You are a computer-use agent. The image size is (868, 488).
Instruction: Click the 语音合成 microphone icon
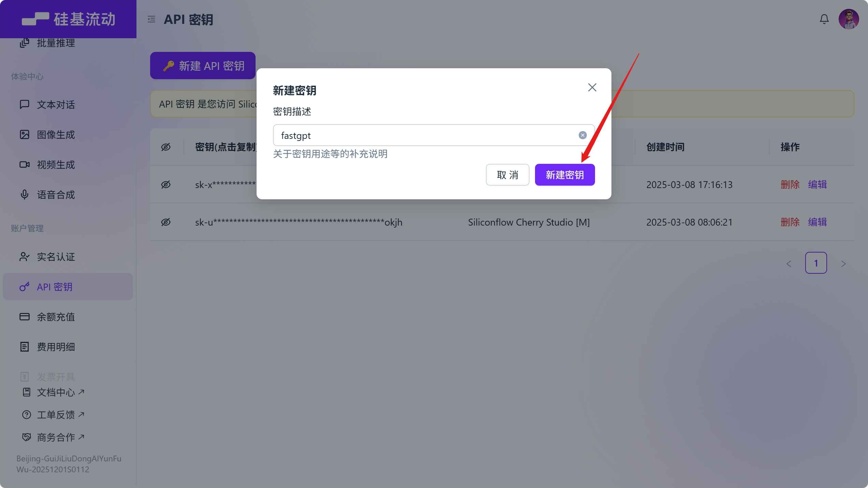24,195
